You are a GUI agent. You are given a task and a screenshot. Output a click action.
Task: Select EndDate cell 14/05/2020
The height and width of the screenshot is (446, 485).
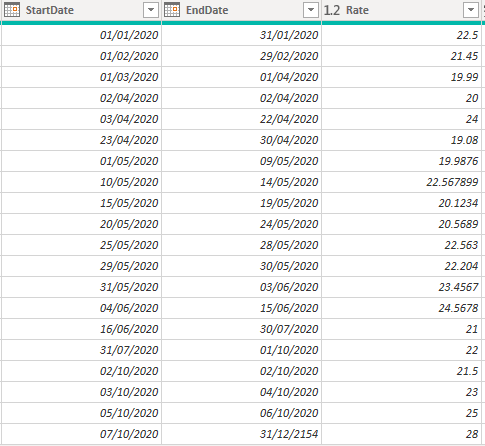[x=242, y=182]
